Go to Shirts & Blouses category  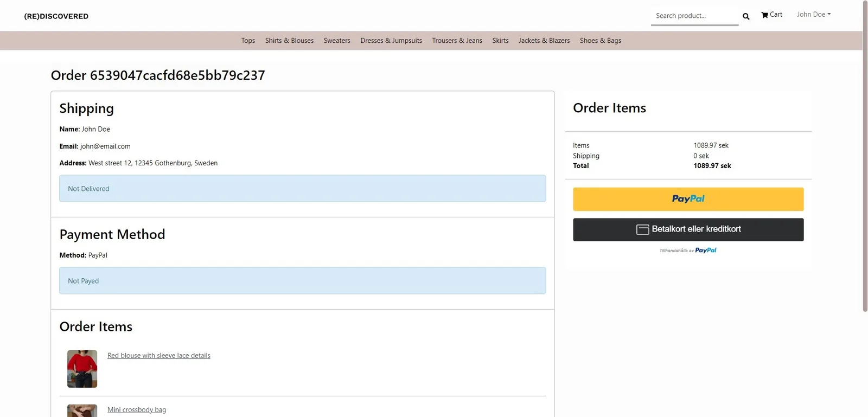(289, 41)
